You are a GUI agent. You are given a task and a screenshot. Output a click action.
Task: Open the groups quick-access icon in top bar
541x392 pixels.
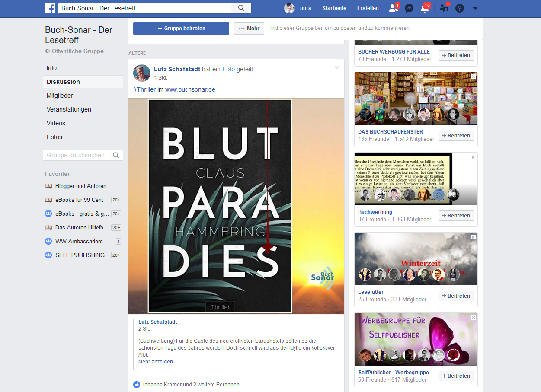pyautogui.click(x=444, y=8)
